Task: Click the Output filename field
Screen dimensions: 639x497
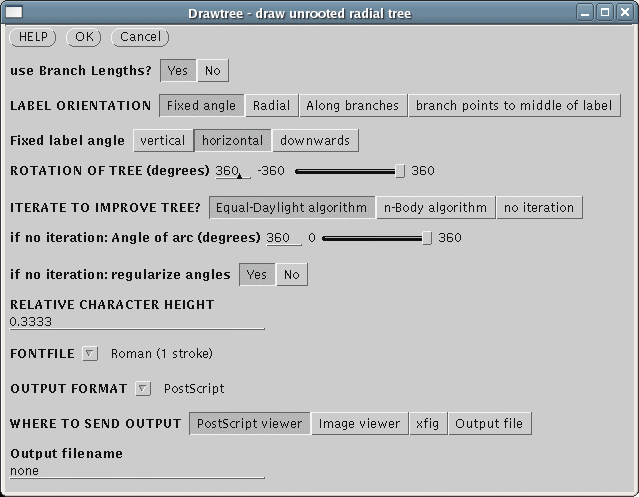Action: (137, 471)
